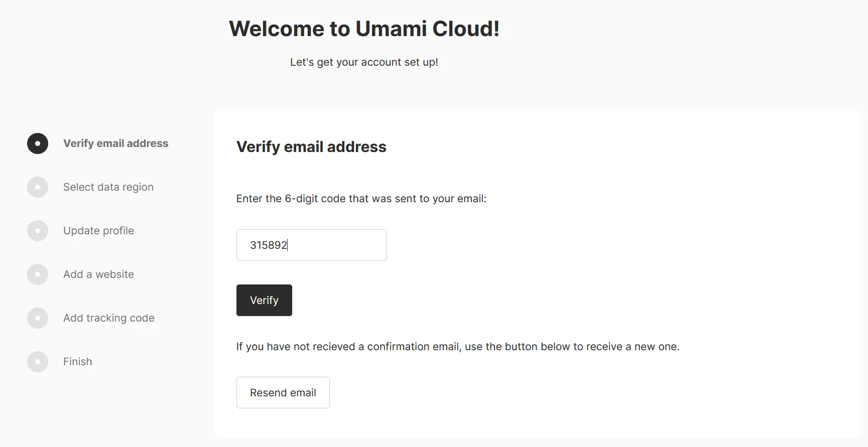Click the Welcome to Umami Cloud heading
Screen dimensions: 868x447
pyautogui.click(x=364, y=29)
